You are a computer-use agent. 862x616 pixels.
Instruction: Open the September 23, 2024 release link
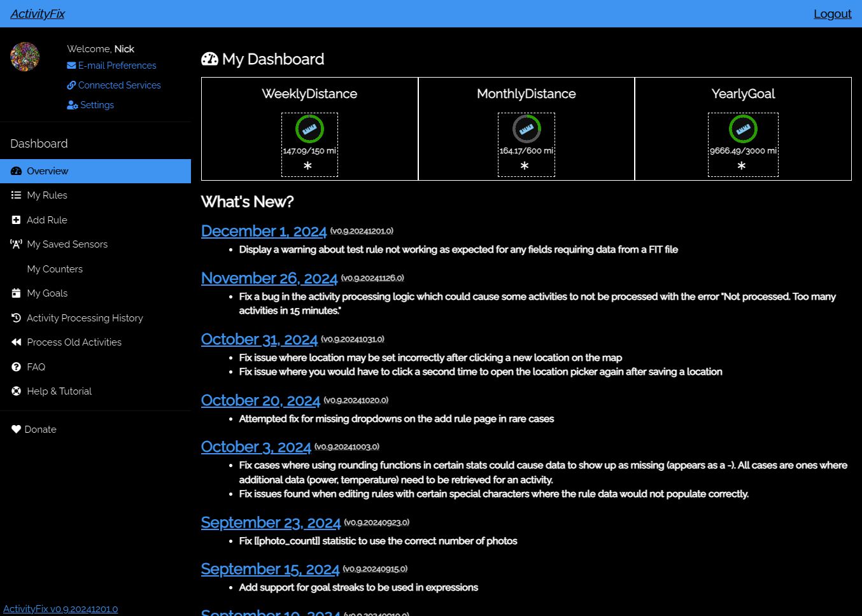click(x=271, y=522)
